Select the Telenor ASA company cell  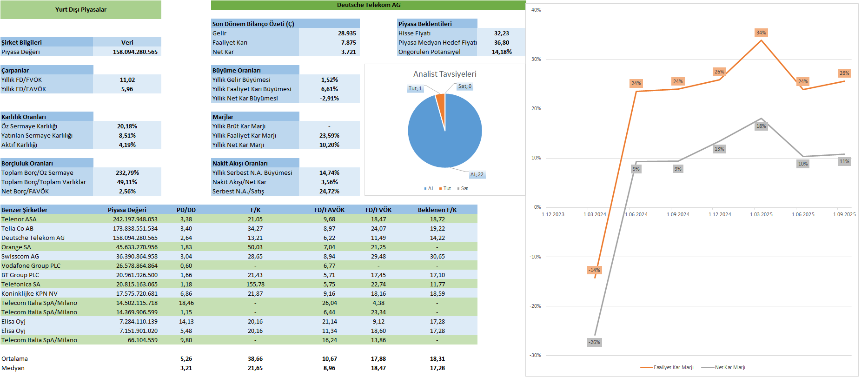point(19,219)
